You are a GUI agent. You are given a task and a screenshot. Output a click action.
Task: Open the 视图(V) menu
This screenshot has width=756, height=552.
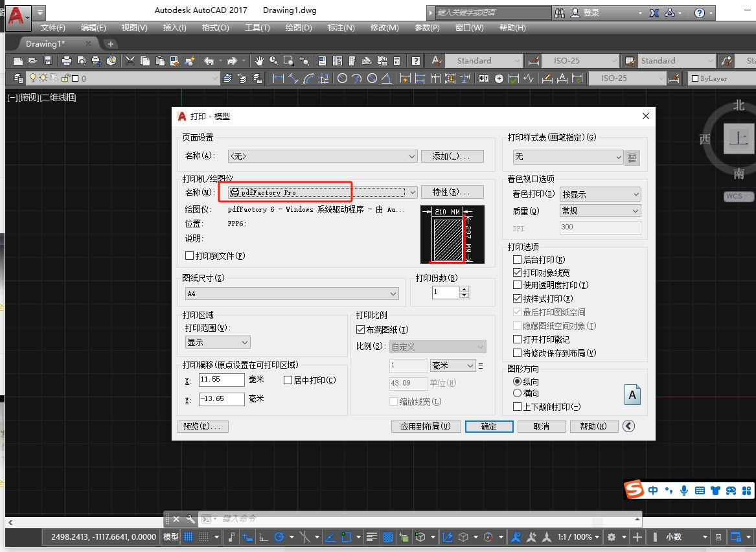[x=135, y=27]
